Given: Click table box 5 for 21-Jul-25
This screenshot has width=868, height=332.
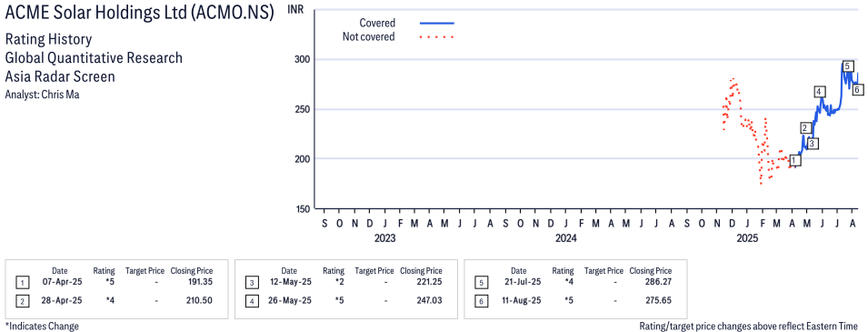Looking at the screenshot, I should pyautogui.click(x=481, y=283).
